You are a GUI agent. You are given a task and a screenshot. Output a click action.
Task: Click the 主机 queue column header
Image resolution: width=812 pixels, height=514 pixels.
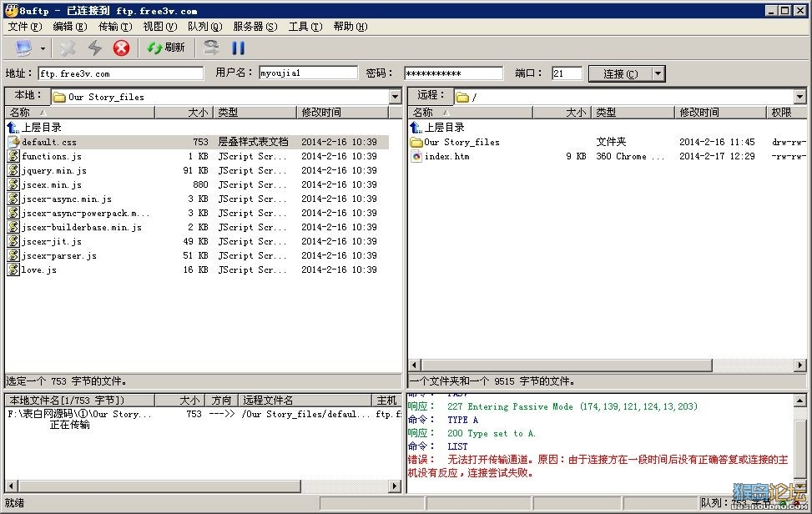[x=386, y=401]
